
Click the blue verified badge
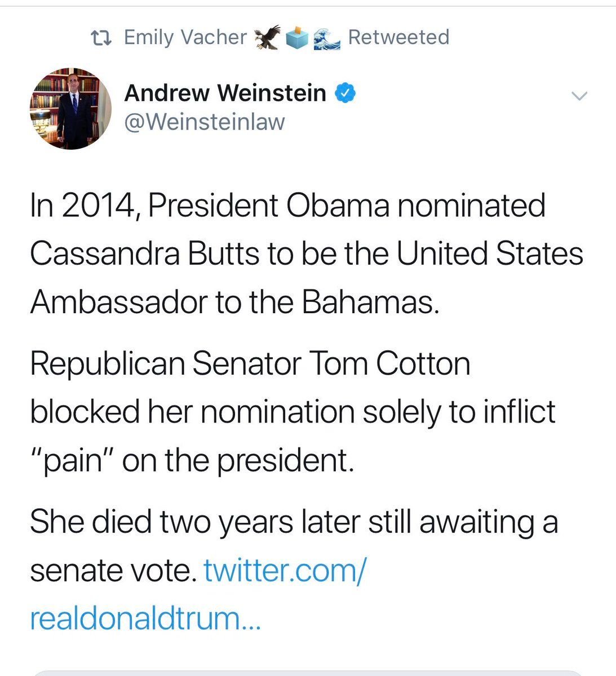(x=345, y=93)
